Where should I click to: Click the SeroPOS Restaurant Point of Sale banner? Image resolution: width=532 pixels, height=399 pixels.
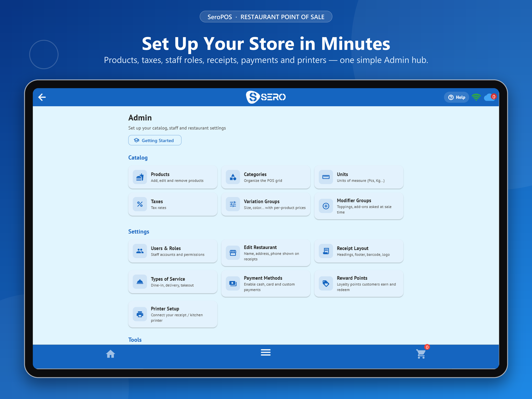coord(266,17)
